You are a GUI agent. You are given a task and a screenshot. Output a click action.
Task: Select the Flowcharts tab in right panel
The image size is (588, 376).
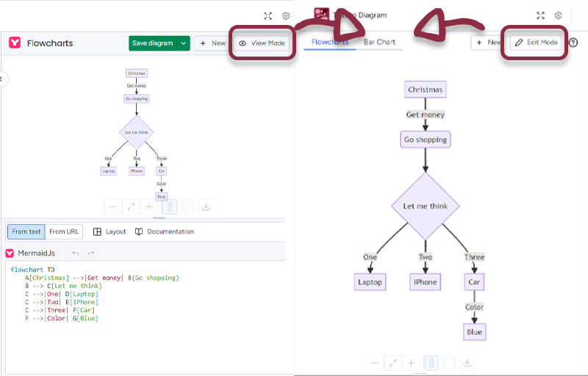pos(330,42)
